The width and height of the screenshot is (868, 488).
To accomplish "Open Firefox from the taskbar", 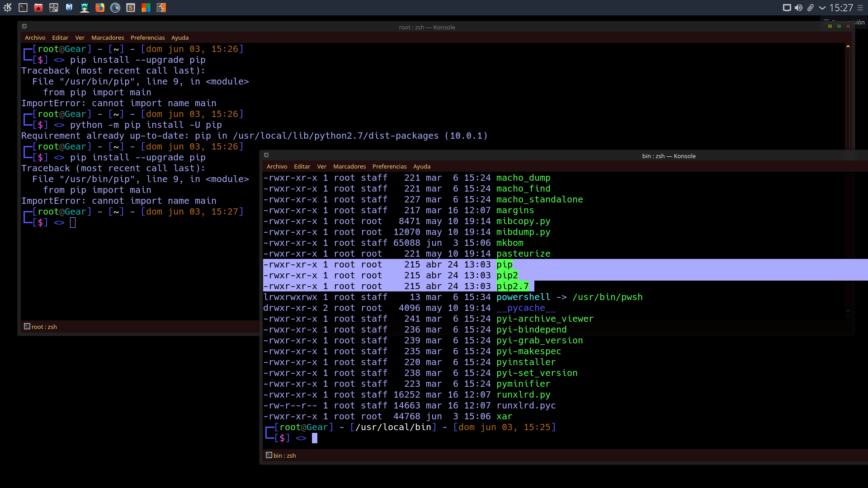I will tap(100, 8).
